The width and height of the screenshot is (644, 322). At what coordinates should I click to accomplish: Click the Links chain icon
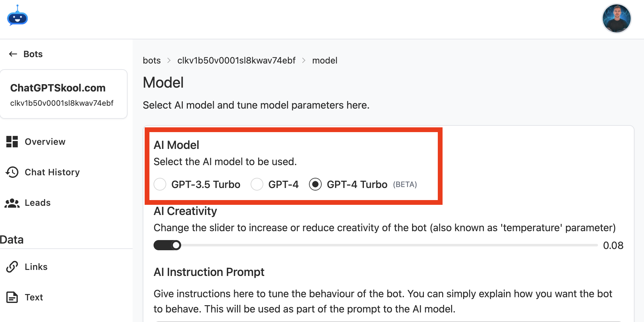(x=12, y=267)
